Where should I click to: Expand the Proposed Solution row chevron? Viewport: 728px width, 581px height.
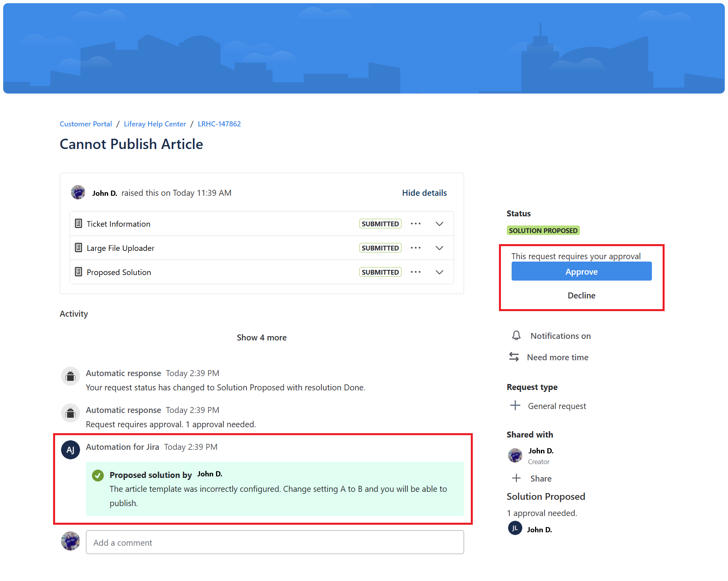pos(439,272)
